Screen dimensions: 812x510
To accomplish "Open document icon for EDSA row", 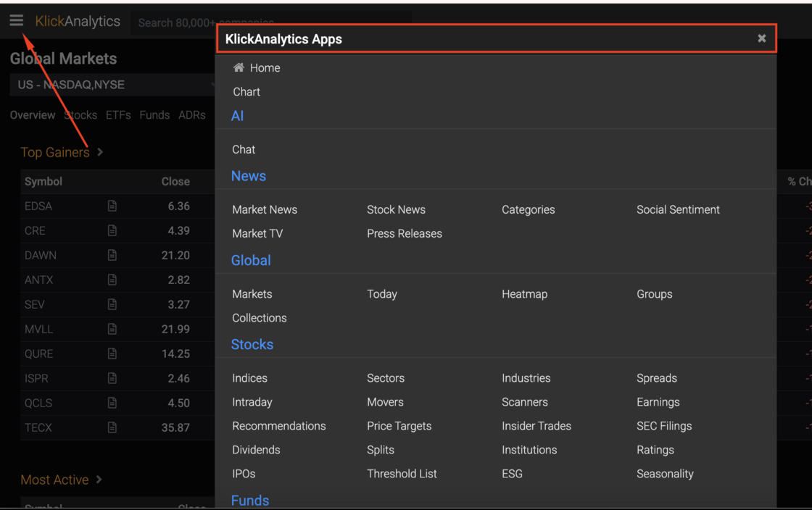I will click(112, 206).
